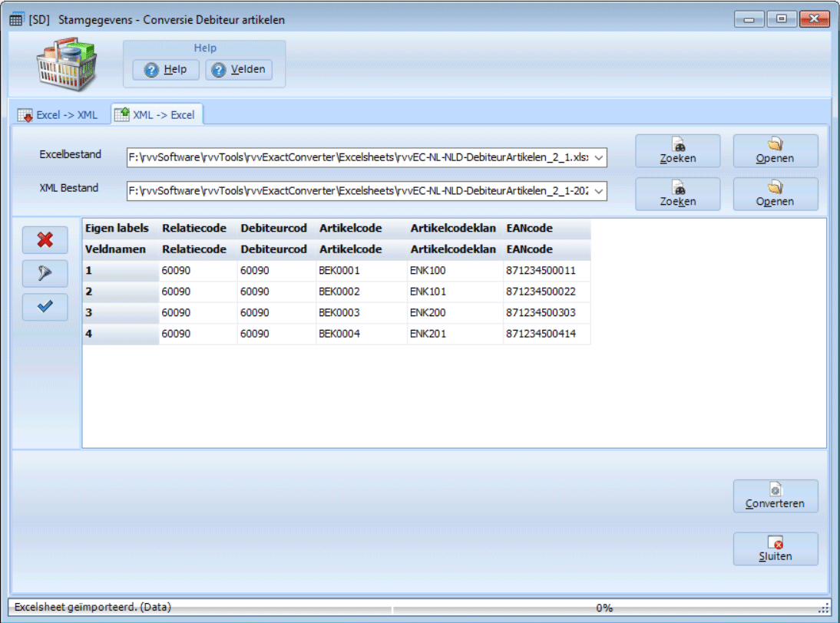This screenshot has width=840, height=623.
Task: Click cell ENK100
Action: (455, 271)
